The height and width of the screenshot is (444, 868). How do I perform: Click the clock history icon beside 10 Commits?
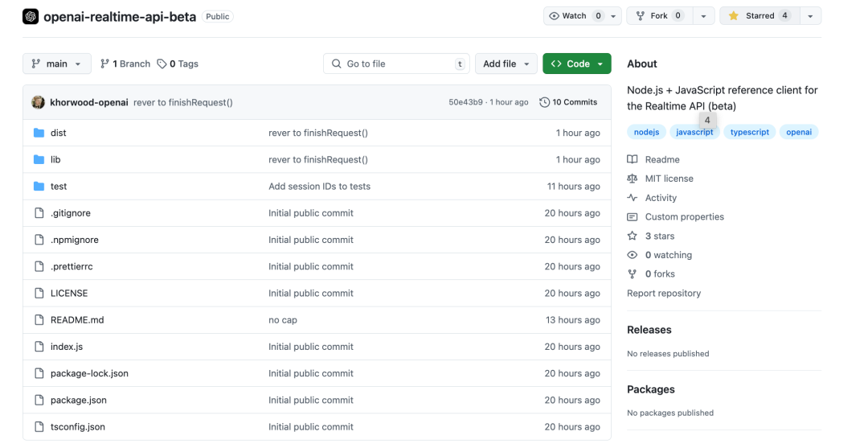coord(545,102)
